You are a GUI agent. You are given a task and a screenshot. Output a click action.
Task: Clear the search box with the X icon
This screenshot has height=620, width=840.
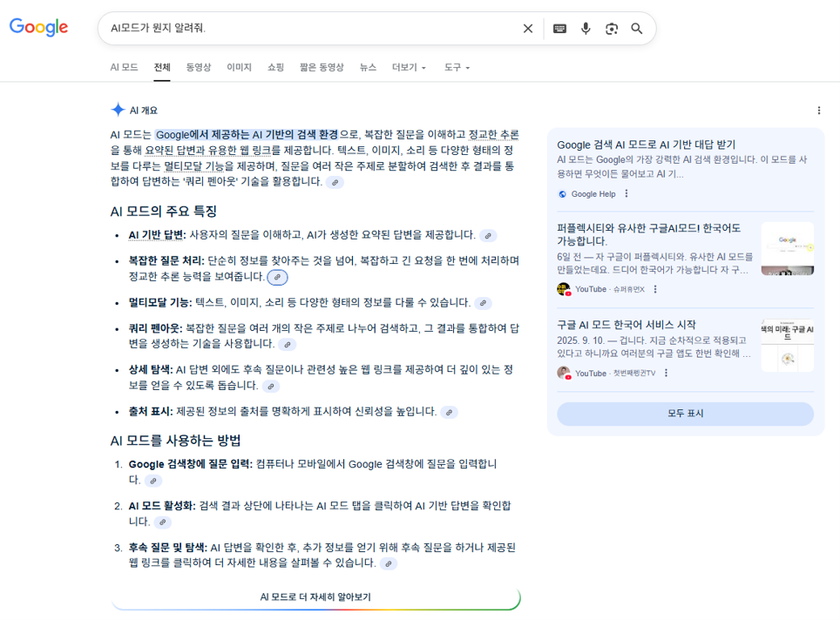pos(528,29)
